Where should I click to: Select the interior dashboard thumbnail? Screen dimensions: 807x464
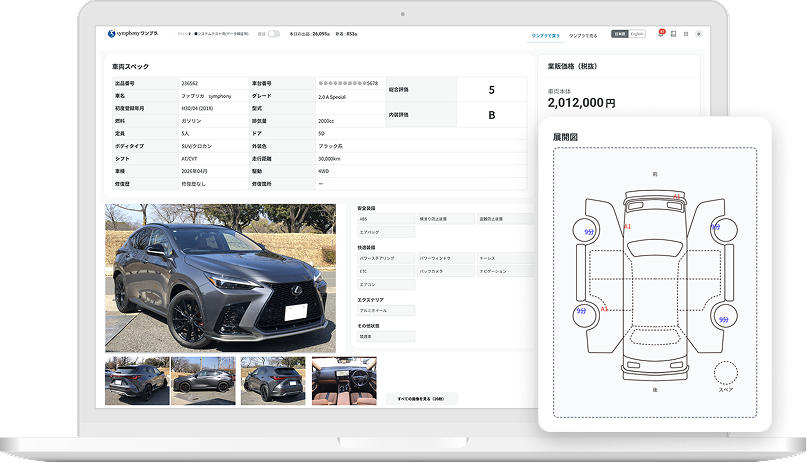click(343, 380)
